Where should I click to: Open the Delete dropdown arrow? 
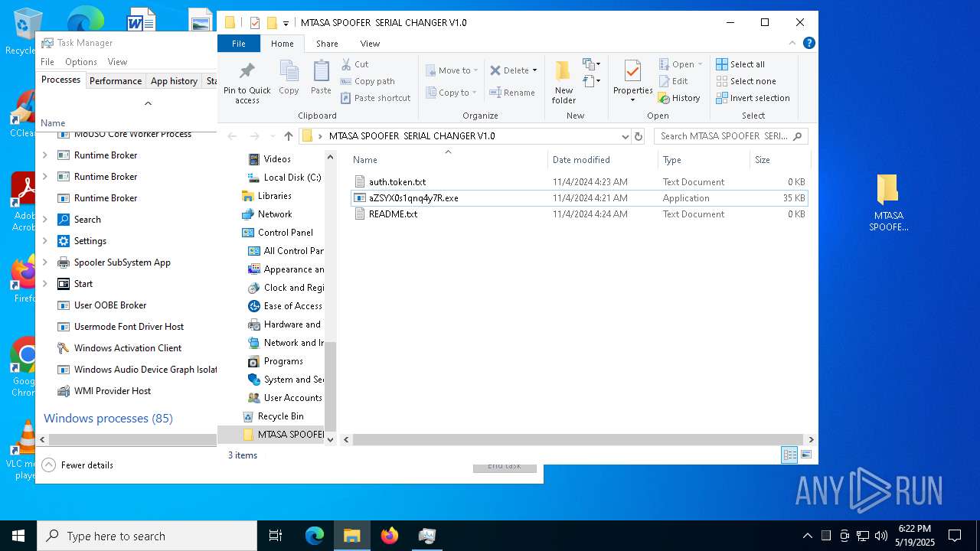click(534, 70)
